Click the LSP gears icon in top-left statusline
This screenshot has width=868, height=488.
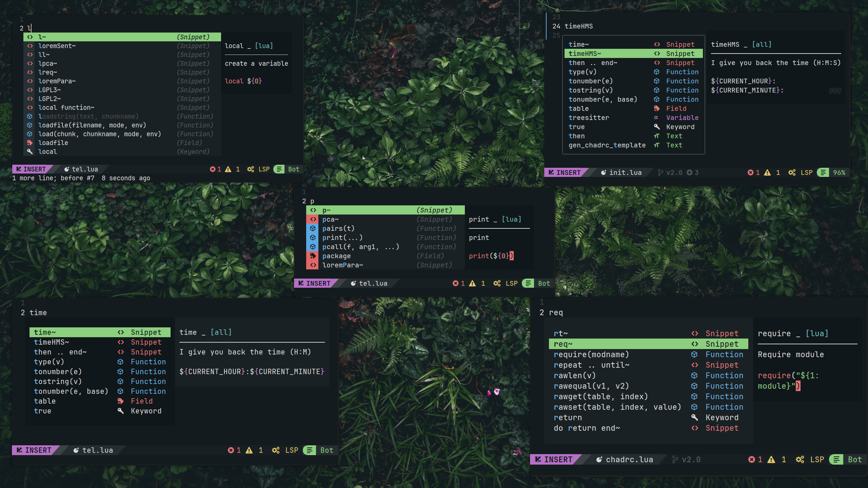(x=251, y=169)
